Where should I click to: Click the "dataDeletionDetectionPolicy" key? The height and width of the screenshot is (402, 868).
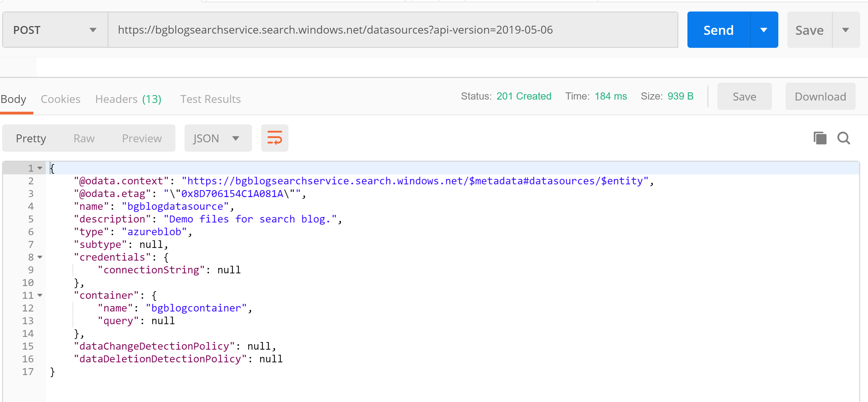coord(160,359)
